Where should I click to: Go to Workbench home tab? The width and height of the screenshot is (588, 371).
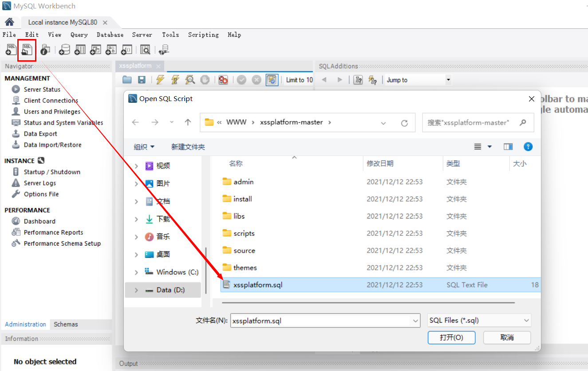pyautogui.click(x=9, y=22)
